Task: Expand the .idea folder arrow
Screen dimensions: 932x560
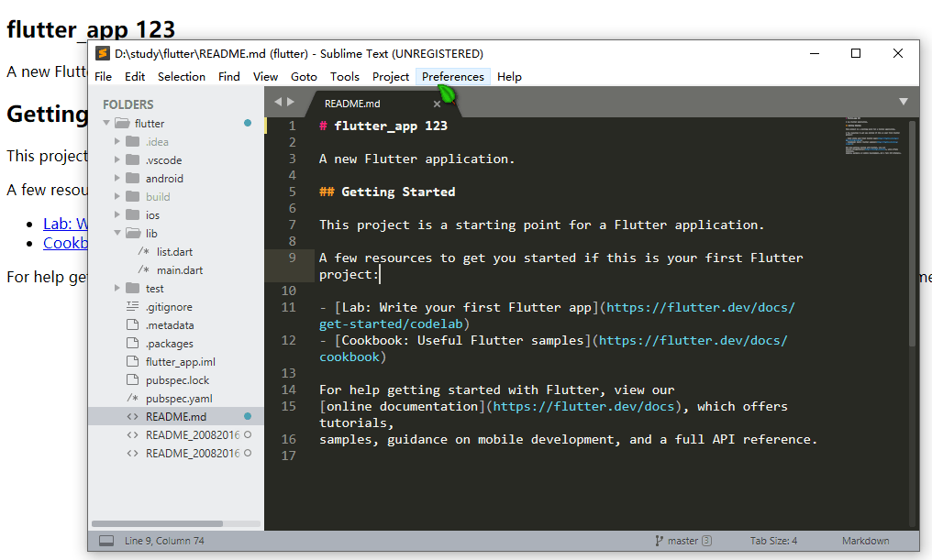Action: (117, 141)
